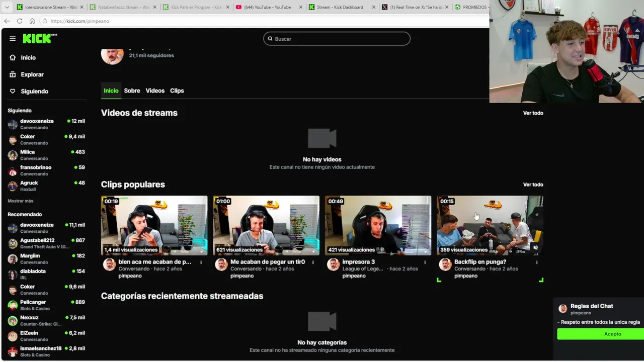Open options menu for impresora 3 clip
Screen dimensions: 644x362
425,262
